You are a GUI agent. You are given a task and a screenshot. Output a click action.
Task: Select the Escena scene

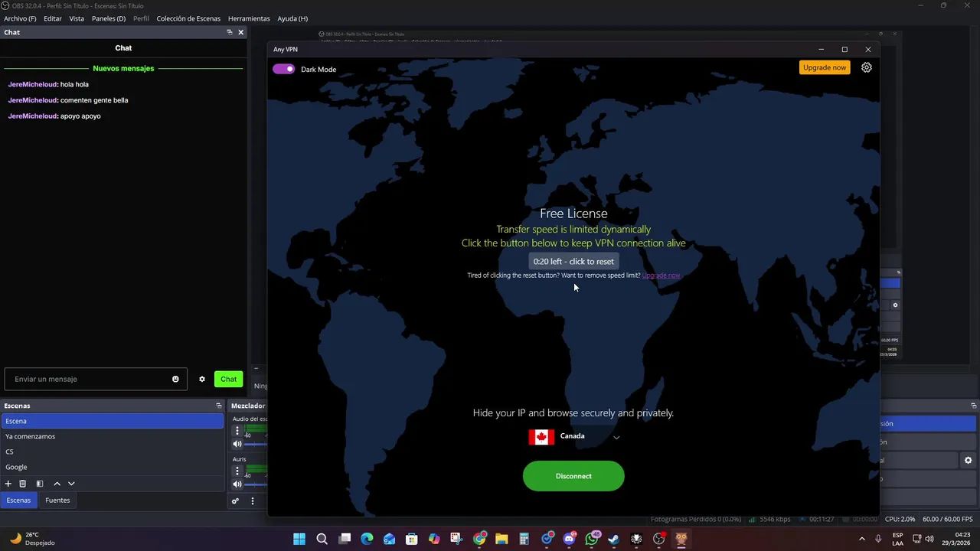(x=113, y=421)
